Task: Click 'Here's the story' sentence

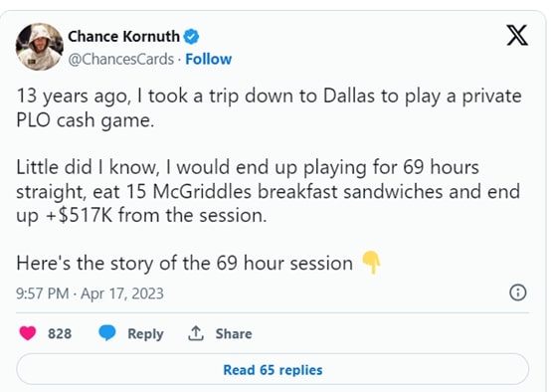Action: [184, 263]
